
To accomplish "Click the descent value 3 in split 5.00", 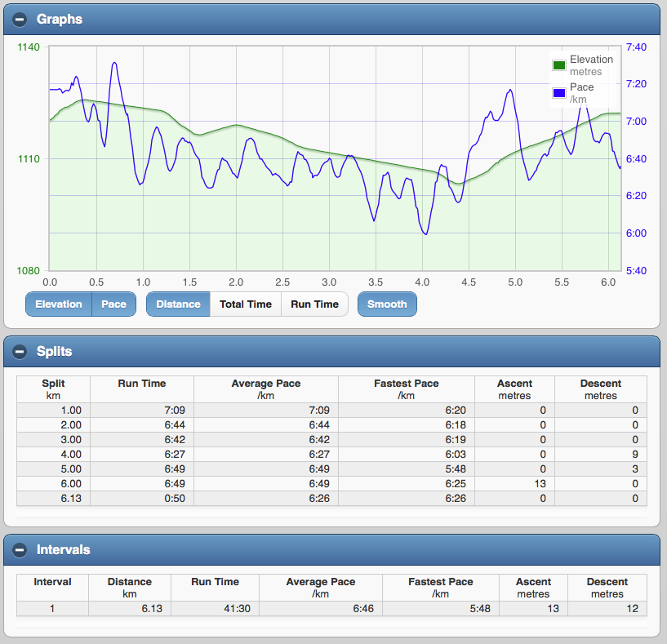I will 635,469.
